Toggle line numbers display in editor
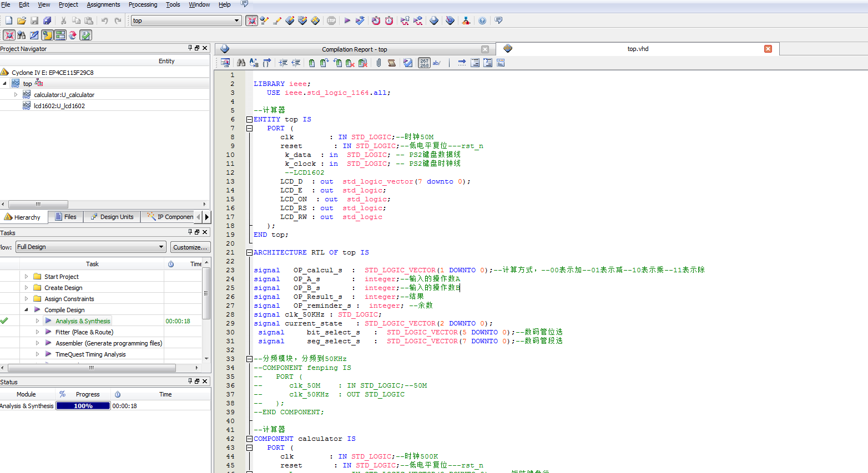 click(x=424, y=63)
